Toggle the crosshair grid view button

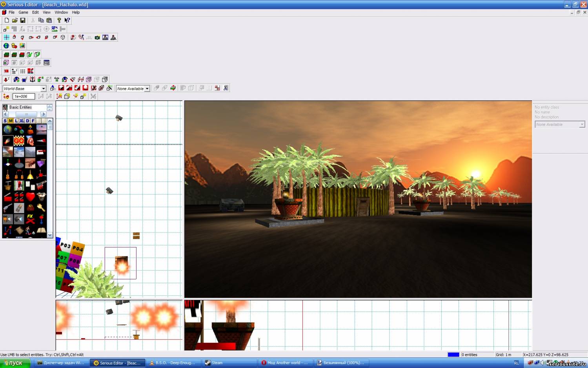6,38
